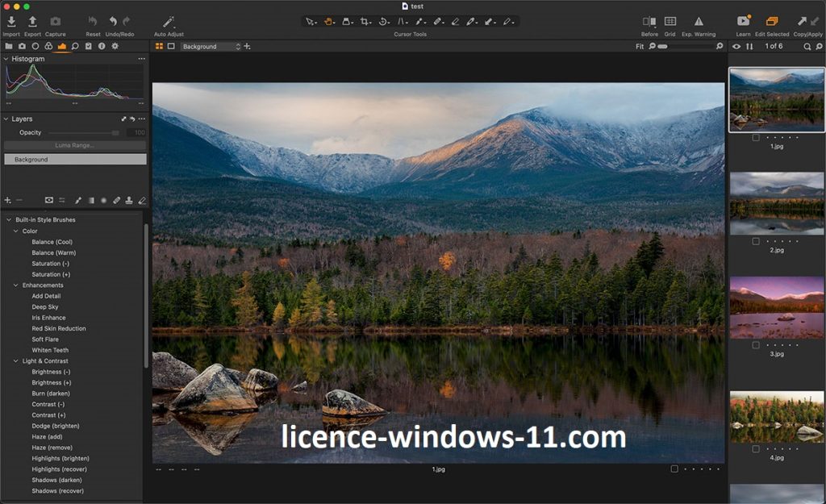
Task: Collapse the Histogram panel
Action: 6,59
